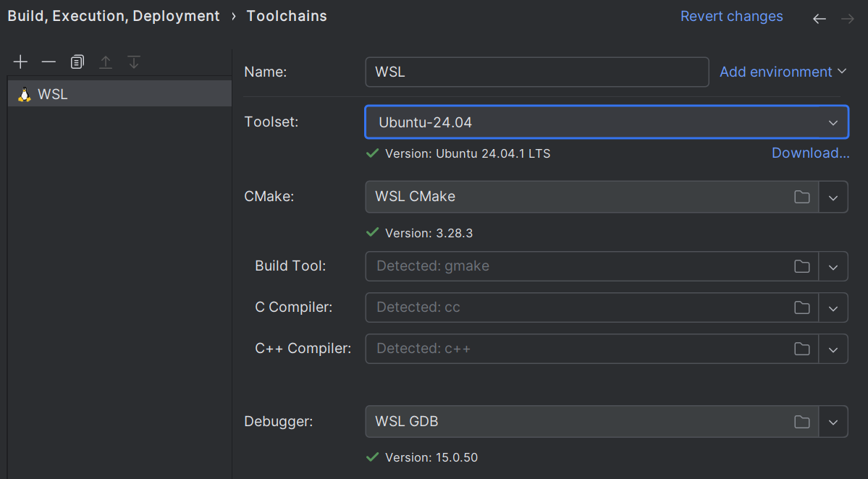Add a new toolchain with the plus icon

coord(20,62)
